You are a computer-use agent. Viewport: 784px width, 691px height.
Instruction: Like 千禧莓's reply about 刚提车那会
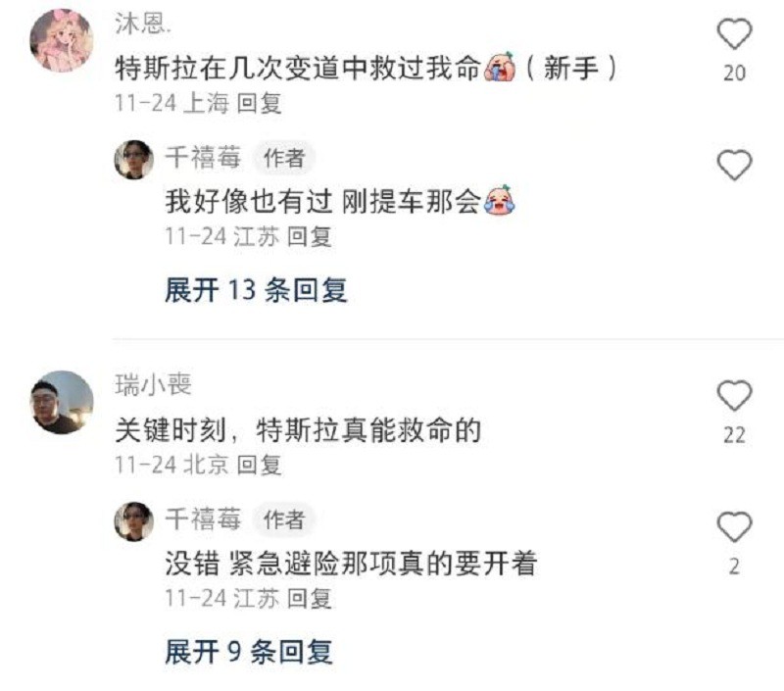(x=734, y=165)
